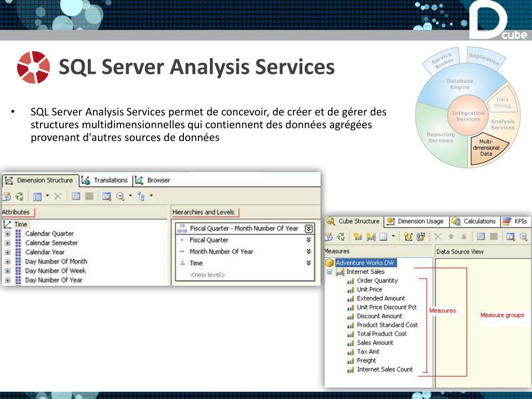Click Show Table grid icon in Dimension toolbar
Screen dimensions: 532x399
(76, 196)
